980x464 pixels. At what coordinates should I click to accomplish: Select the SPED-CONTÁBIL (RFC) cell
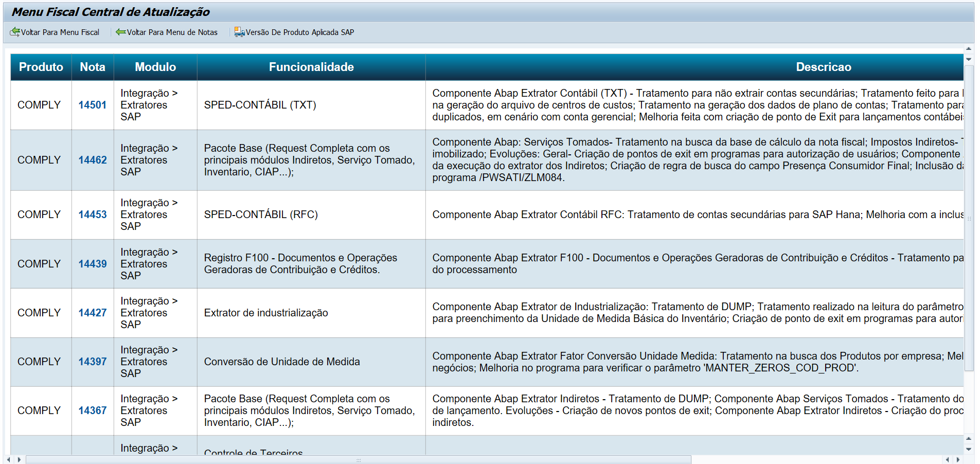pyautogui.click(x=311, y=215)
